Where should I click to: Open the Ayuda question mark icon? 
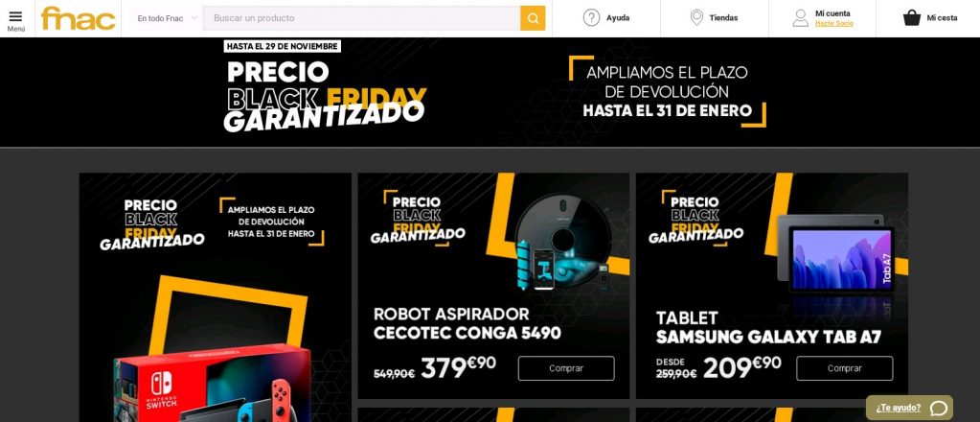tap(591, 17)
